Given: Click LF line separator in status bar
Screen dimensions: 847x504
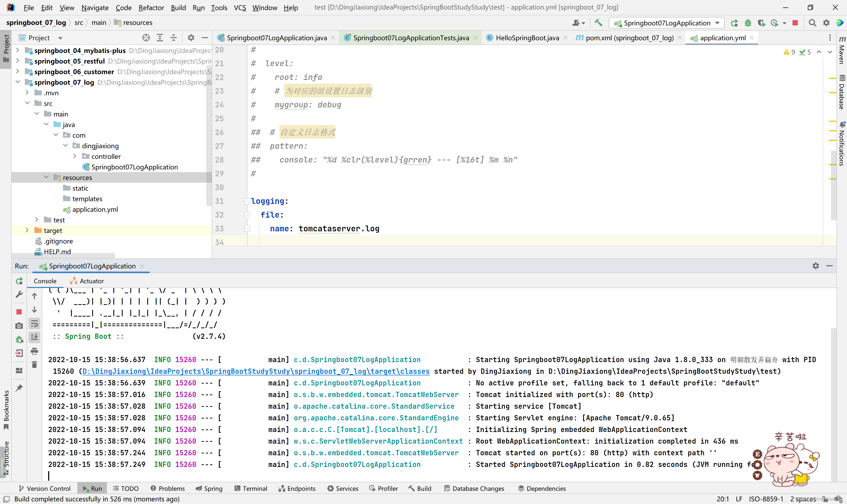Looking at the screenshot, I should 739,499.
